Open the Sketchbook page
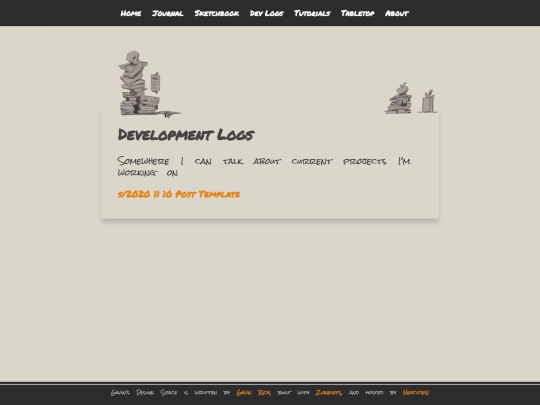 point(217,13)
